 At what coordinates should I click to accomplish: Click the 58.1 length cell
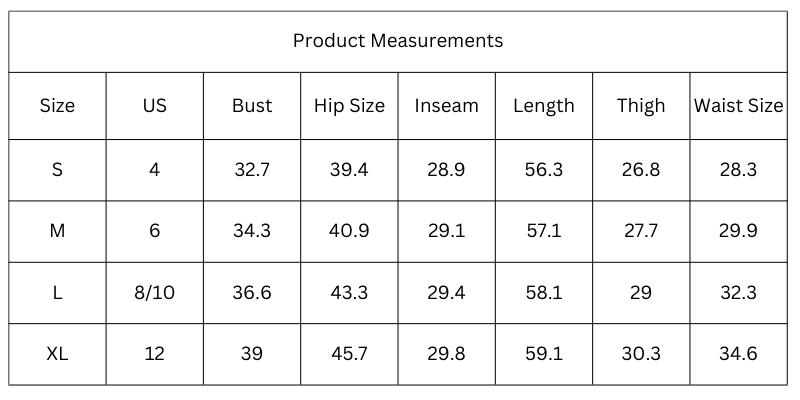[x=544, y=293]
